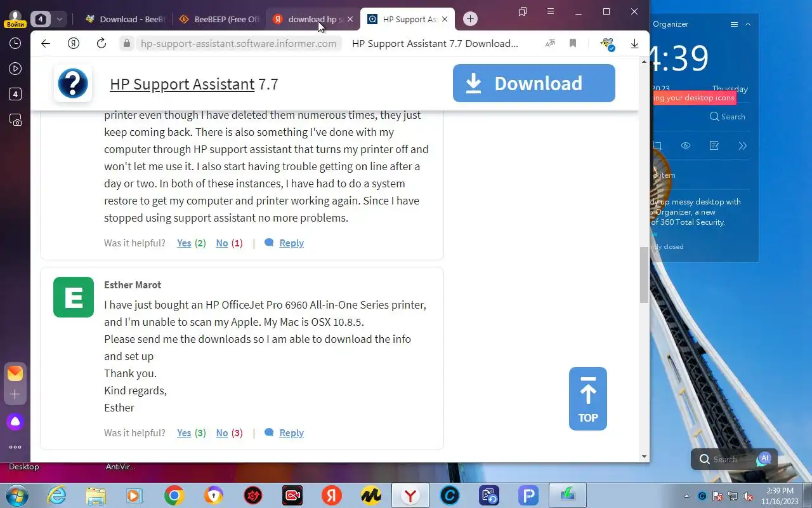
Task: Launch Google Chrome from taskbar
Action: [174, 495]
